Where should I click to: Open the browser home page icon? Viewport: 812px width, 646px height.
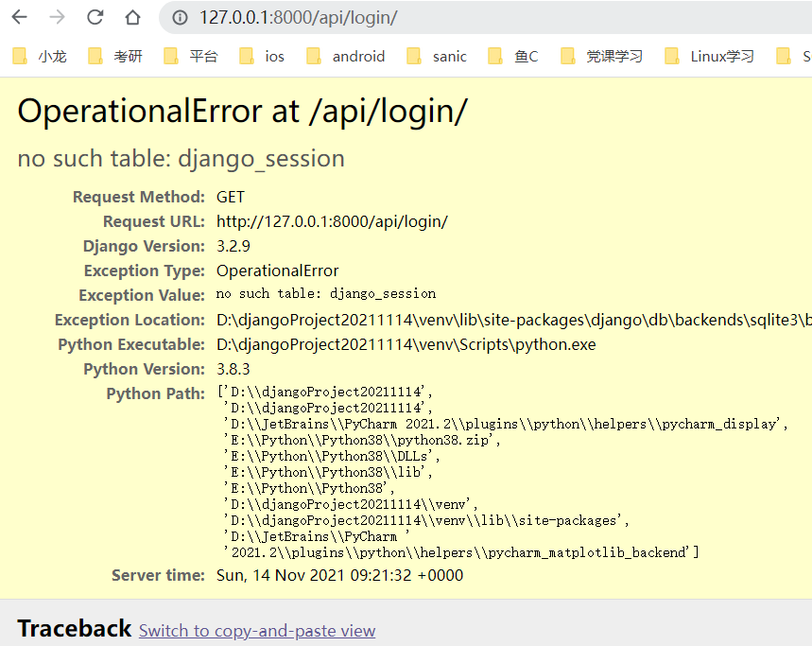click(x=132, y=17)
